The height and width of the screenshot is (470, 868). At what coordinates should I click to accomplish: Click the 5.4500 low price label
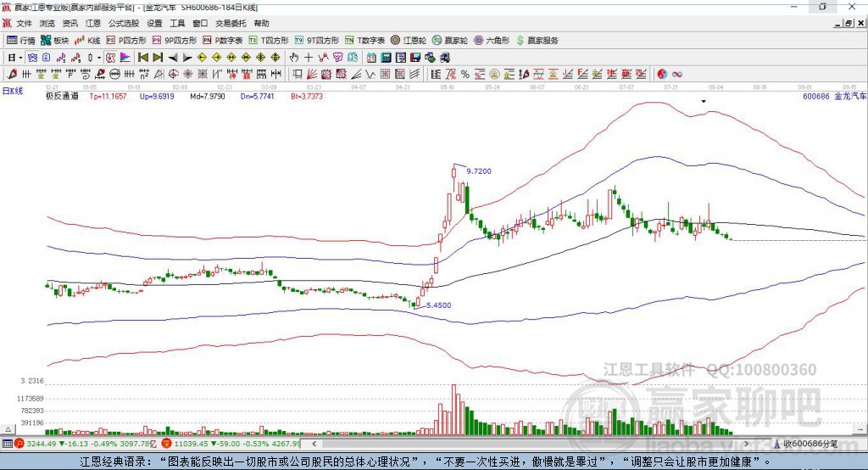click(x=438, y=305)
